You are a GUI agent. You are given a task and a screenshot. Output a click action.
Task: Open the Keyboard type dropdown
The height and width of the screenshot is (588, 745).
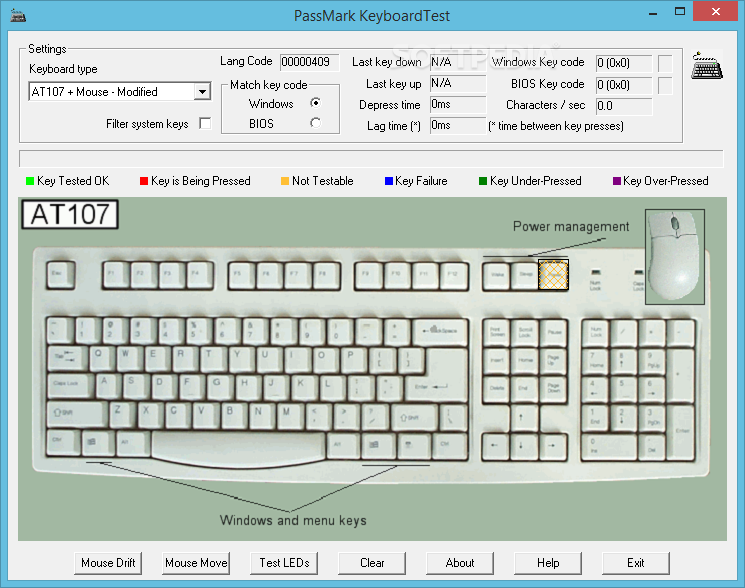pos(202,92)
